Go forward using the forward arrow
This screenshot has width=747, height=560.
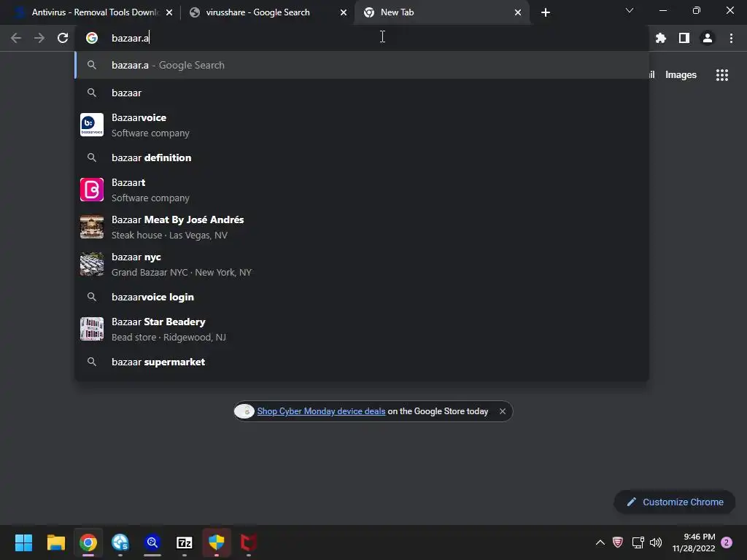tap(39, 38)
